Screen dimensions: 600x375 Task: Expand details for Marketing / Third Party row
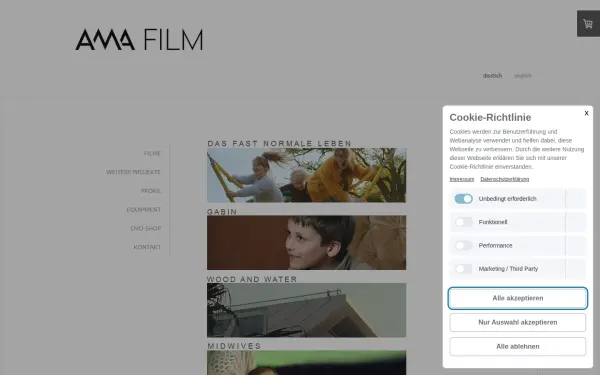[576, 269]
